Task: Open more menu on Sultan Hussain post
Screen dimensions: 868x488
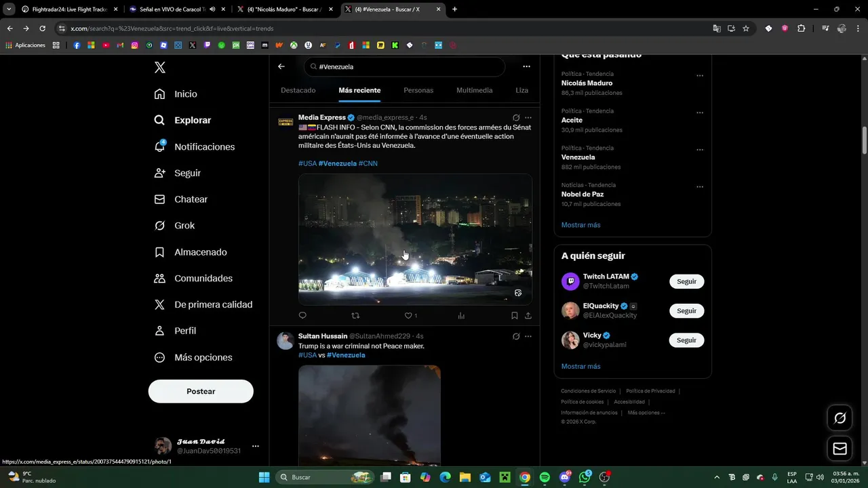Action: point(528,336)
